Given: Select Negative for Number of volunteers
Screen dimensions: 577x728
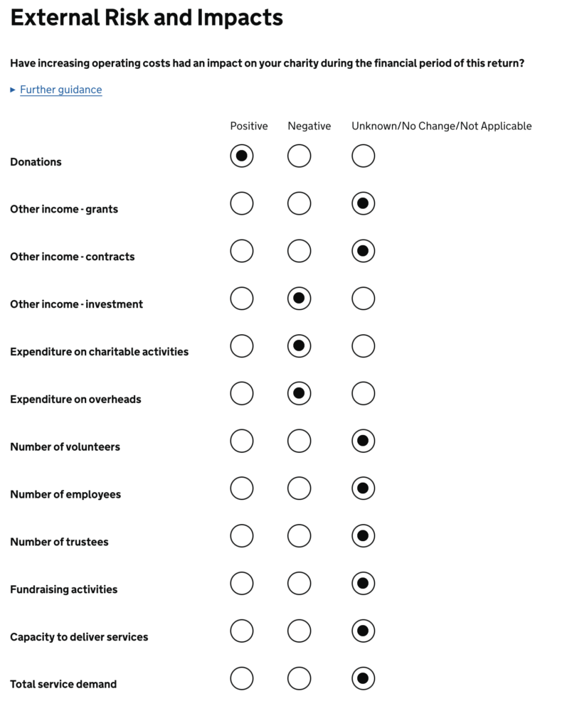Looking at the screenshot, I should [299, 441].
